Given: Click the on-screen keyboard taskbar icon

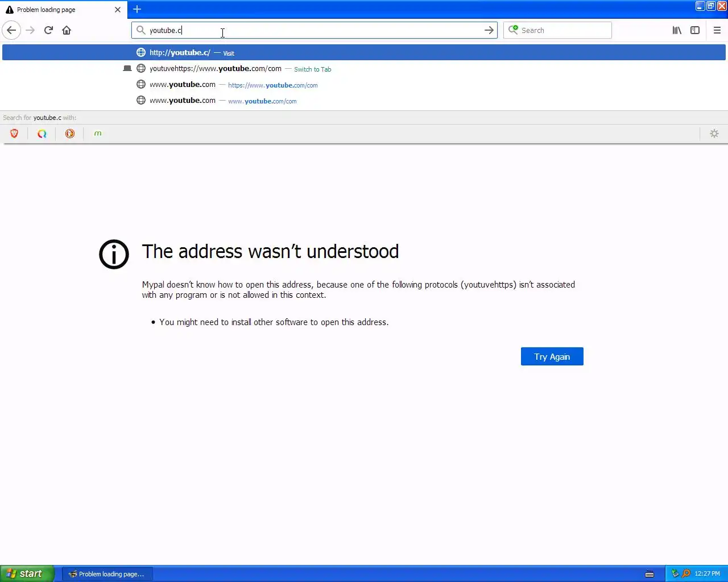Looking at the screenshot, I should point(650,574).
